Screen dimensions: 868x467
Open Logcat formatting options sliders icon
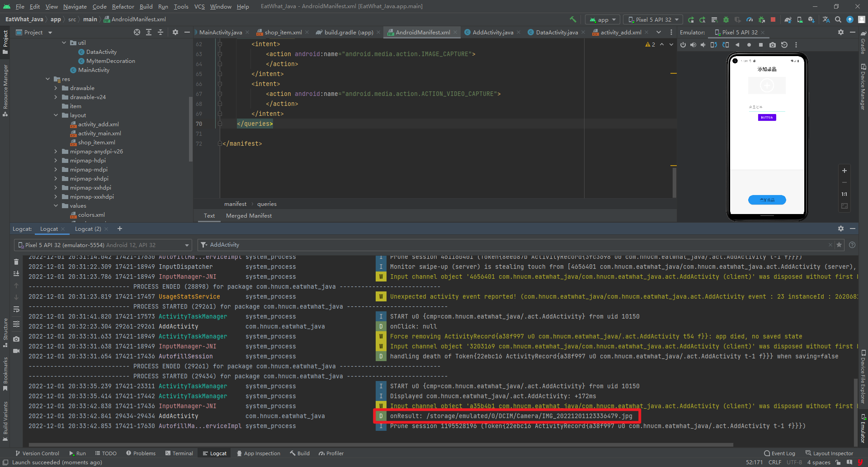[16, 324]
